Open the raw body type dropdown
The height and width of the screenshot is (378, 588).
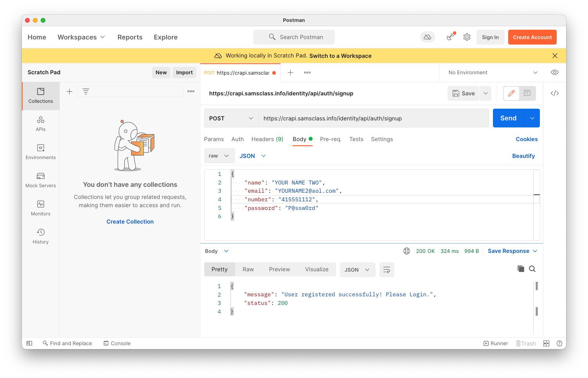point(219,156)
